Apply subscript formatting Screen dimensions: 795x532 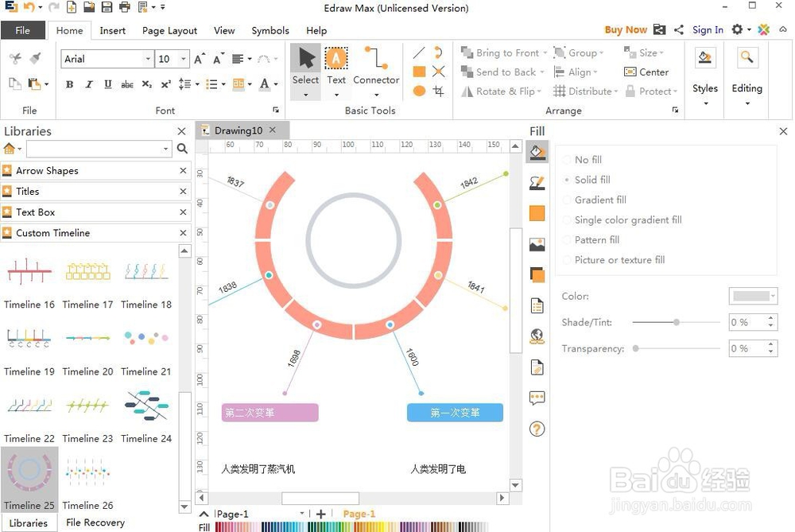click(x=146, y=84)
